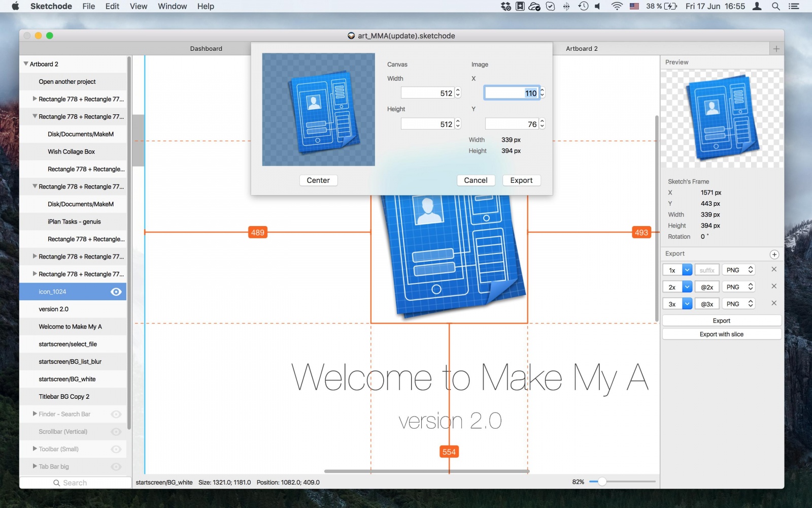This screenshot has height=508, width=812.
Task: Click the user account icon in menu bar
Action: click(757, 6)
